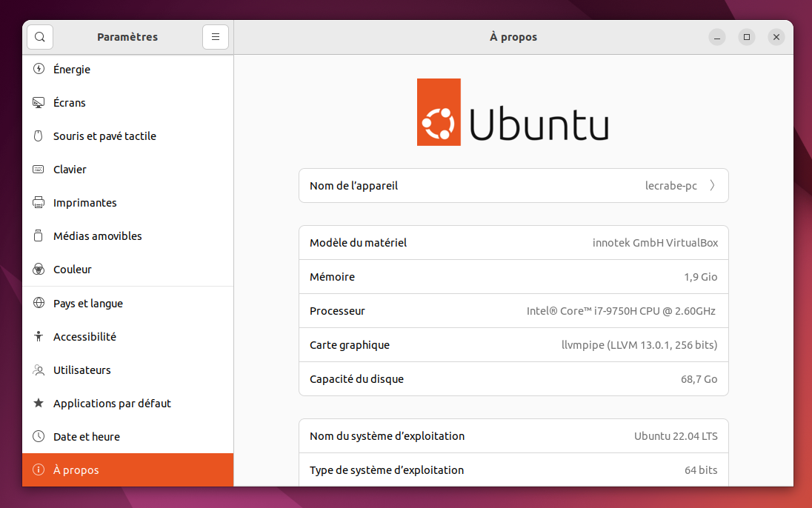Click the globe icon for Pays et langue
The width and height of the screenshot is (812, 508).
tap(39, 303)
